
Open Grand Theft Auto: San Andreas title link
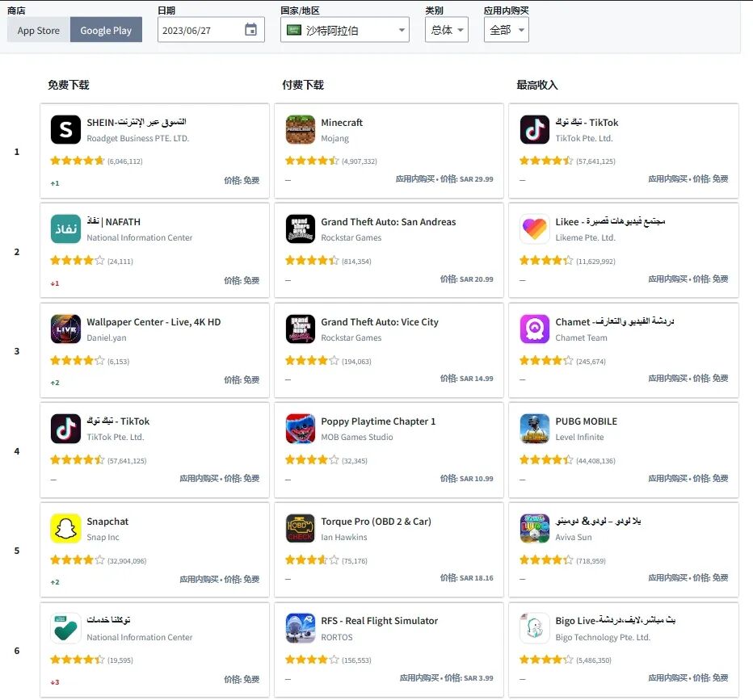tap(388, 222)
